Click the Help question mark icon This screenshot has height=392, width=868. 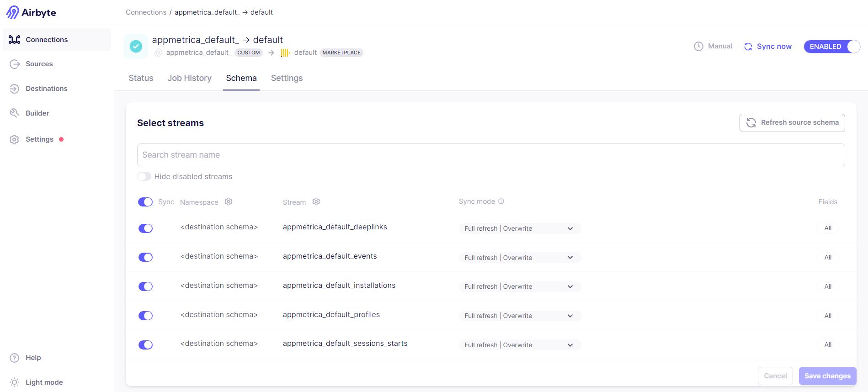coord(15,358)
